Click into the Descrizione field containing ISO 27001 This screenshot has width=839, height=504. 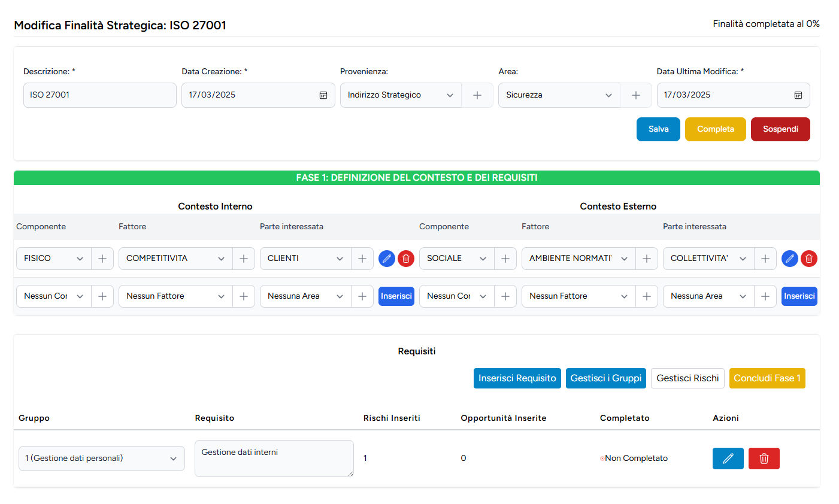99,95
